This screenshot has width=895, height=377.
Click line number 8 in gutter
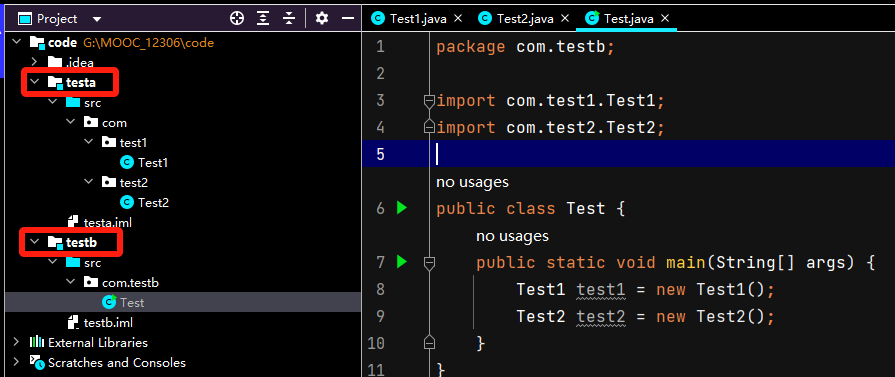tap(380, 290)
